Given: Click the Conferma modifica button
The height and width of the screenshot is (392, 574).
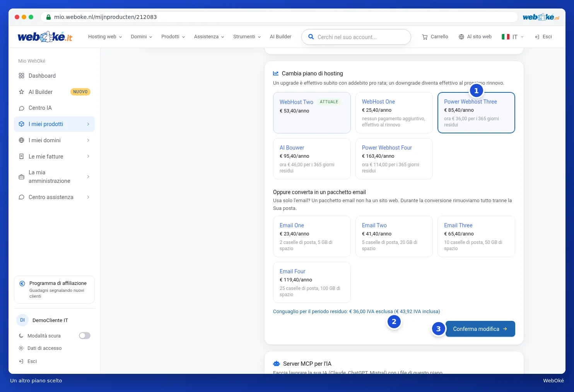Looking at the screenshot, I should (x=480, y=329).
